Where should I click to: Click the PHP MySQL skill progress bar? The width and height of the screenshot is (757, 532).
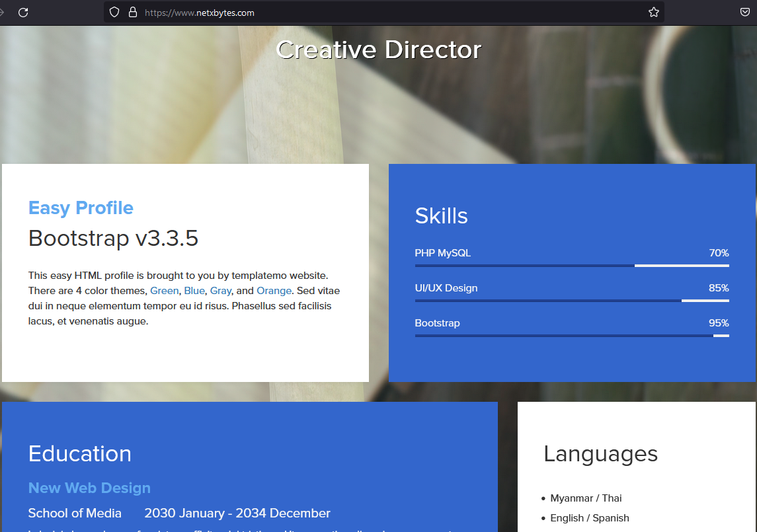pyautogui.click(x=571, y=266)
